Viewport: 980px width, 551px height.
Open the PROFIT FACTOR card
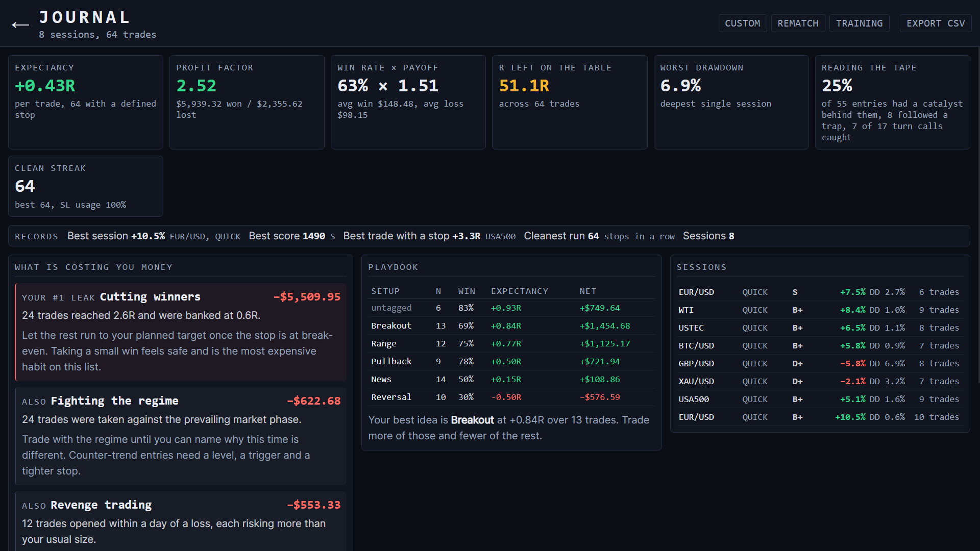[247, 102]
